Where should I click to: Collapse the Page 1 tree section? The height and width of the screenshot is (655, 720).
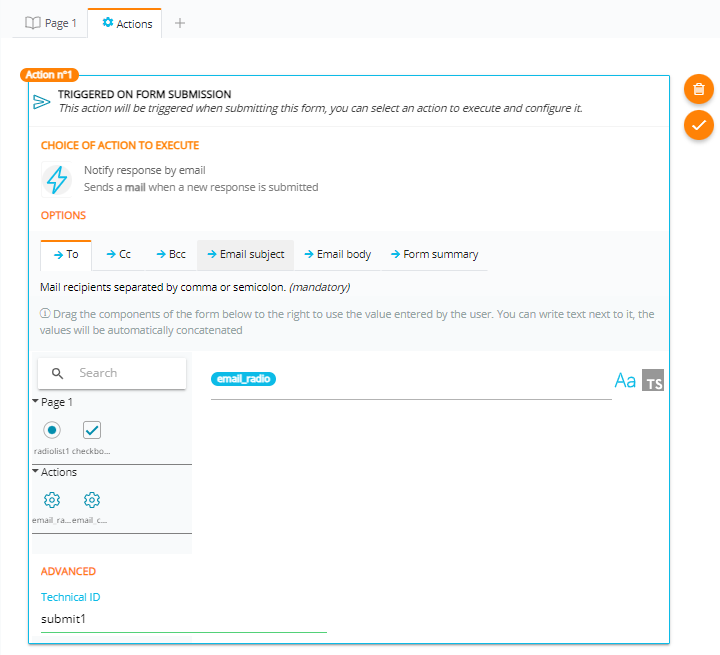pos(36,402)
